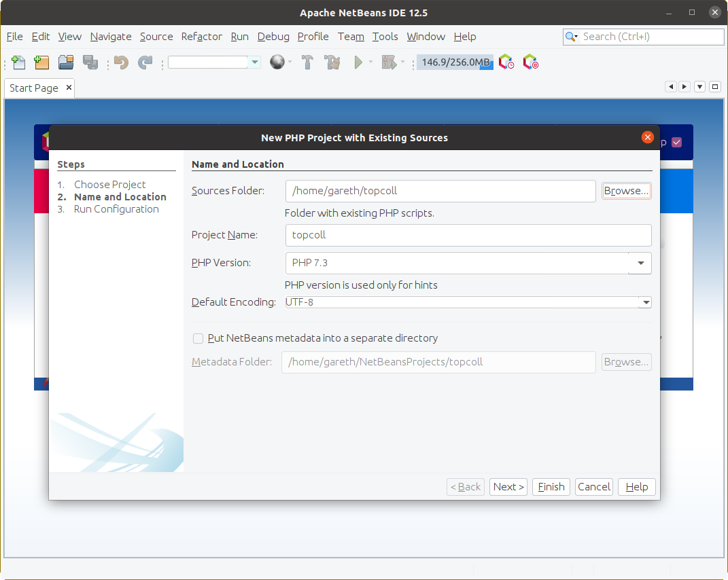Viewport: 728px width, 580px height.
Task: Open the PHP Version dropdown
Action: click(x=641, y=263)
